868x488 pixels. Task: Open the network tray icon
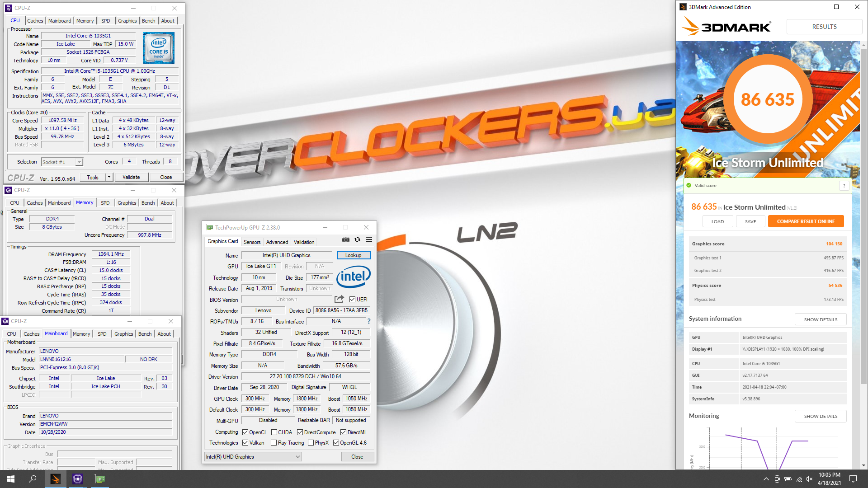(799, 479)
